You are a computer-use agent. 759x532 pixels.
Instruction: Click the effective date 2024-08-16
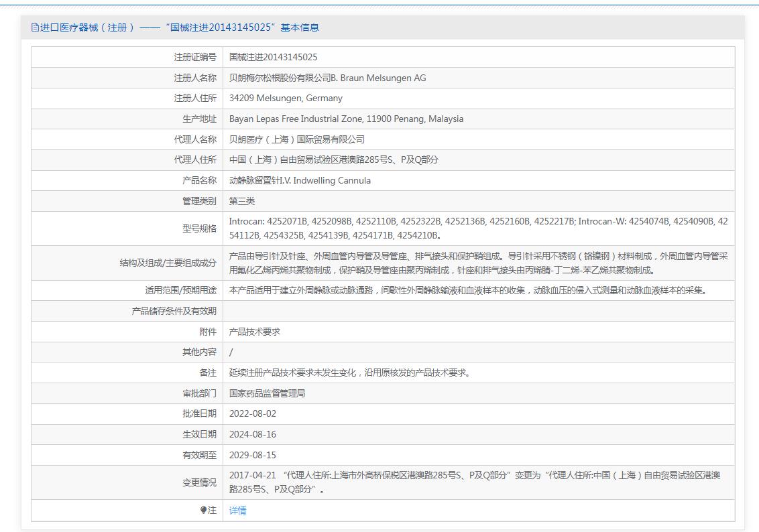click(253, 434)
